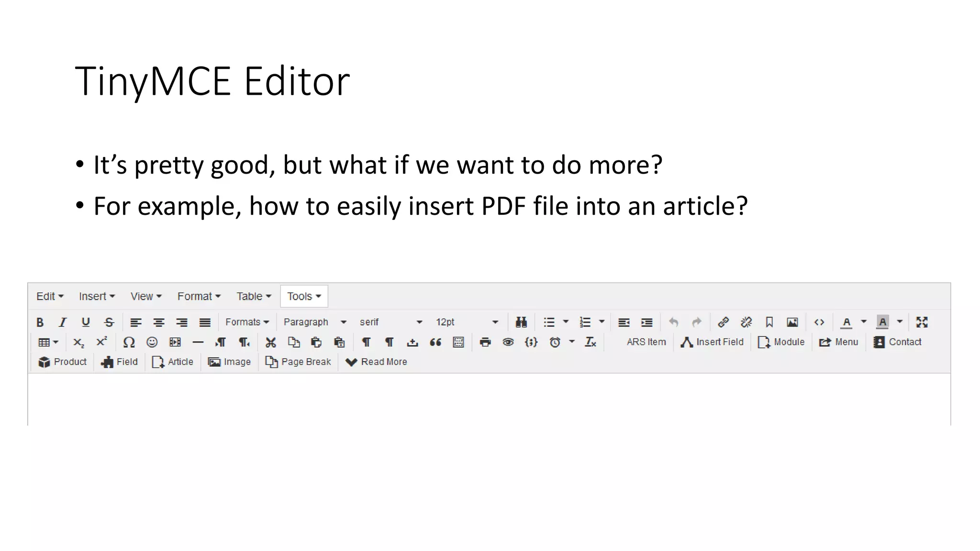Open the serif font family dropdown

pos(391,322)
